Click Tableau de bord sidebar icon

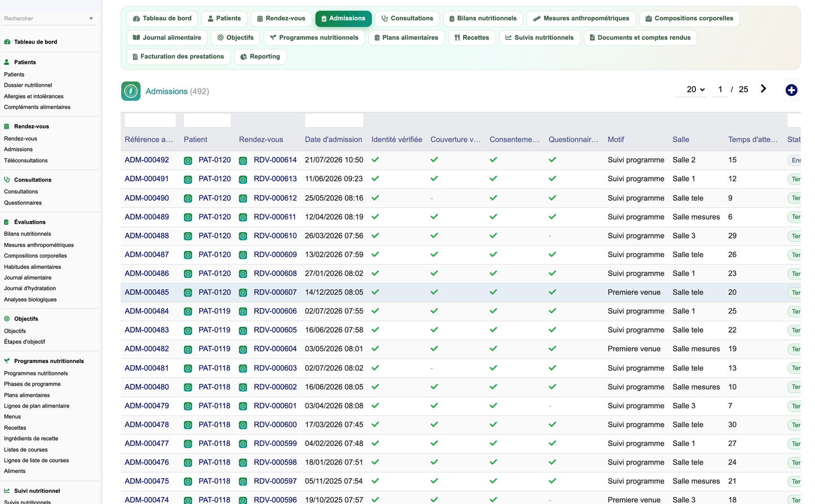[7, 42]
